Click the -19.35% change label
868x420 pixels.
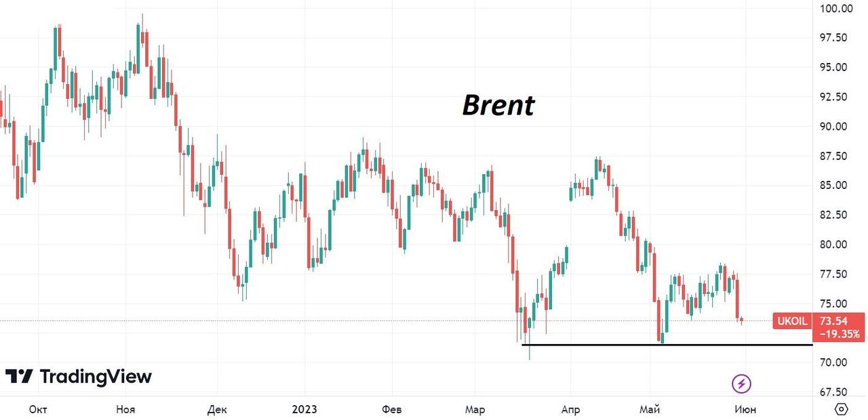point(839,334)
